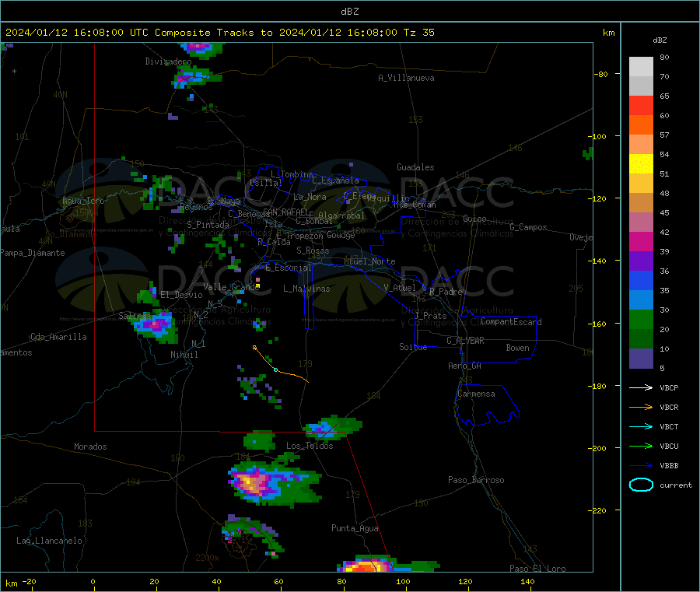This screenshot has width=700, height=592.
Task: Click the cyan current-position circle on the storm track
Action: pos(275,370)
